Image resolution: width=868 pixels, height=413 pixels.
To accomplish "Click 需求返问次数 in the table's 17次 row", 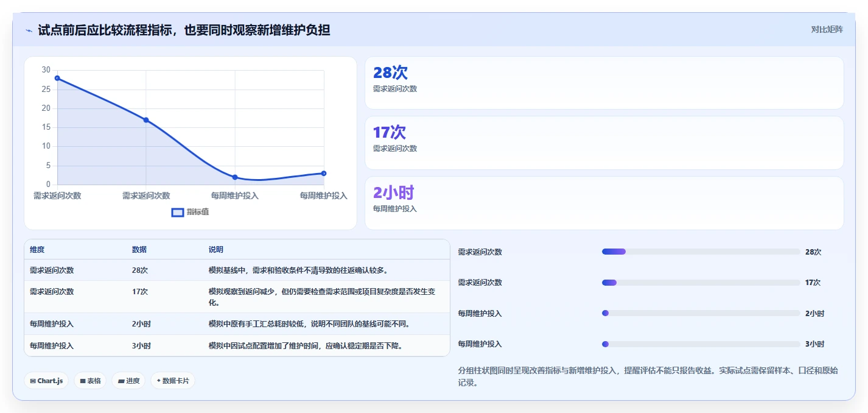I will tap(52, 292).
